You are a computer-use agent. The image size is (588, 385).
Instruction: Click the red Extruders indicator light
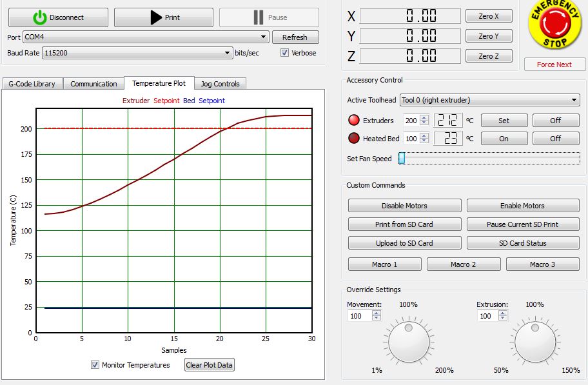(353, 121)
